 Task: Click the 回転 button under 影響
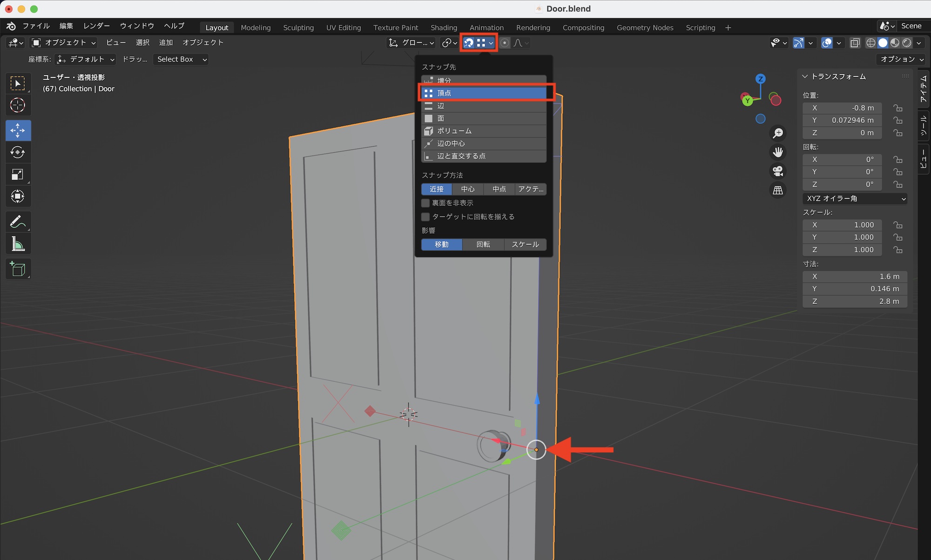tap(483, 244)
